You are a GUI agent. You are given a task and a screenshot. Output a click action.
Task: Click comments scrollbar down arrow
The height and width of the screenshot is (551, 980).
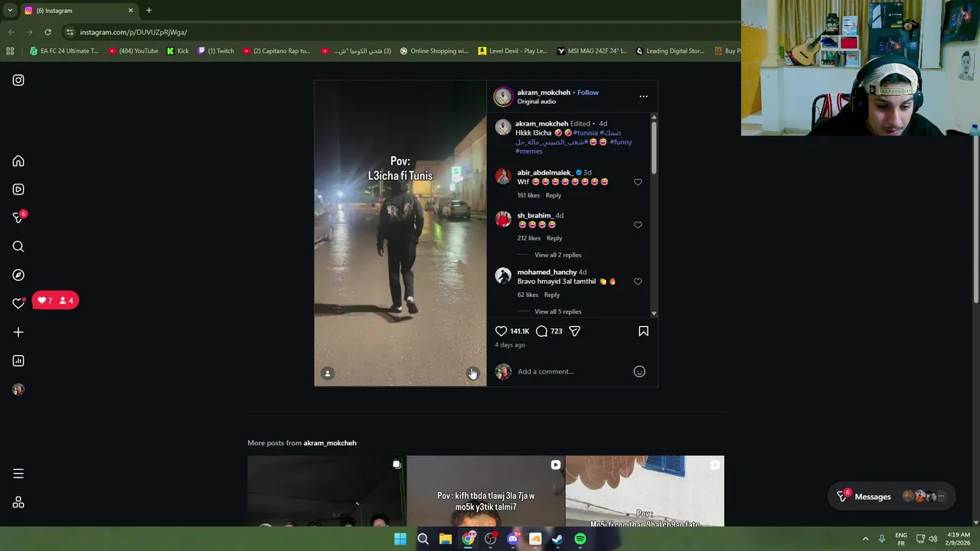tap(653, 313)
